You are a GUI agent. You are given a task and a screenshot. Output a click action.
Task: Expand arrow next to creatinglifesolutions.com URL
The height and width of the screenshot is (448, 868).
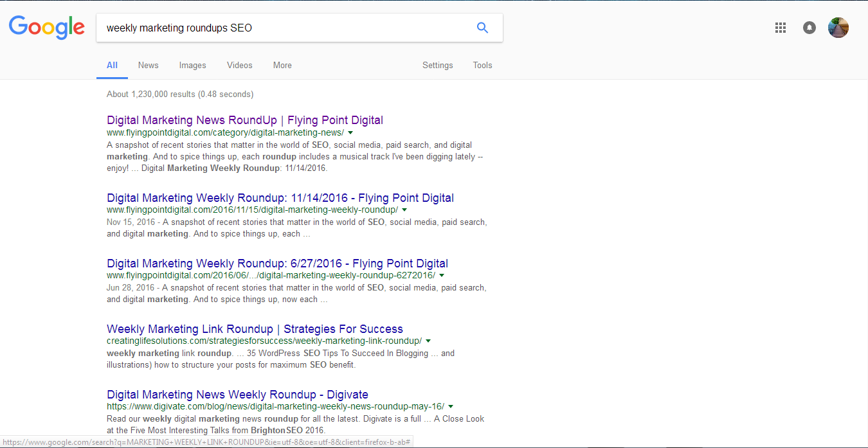click(428, 341)
